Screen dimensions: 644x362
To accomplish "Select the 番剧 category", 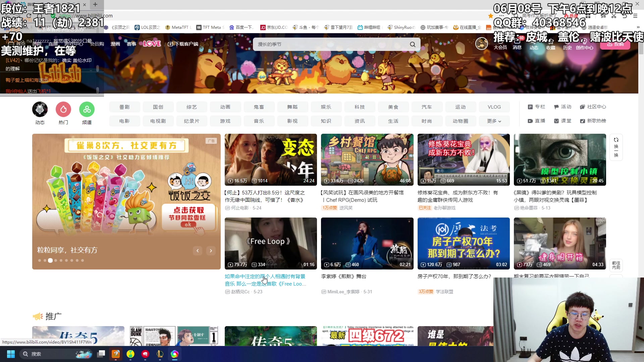I will (x=124, y=107).
